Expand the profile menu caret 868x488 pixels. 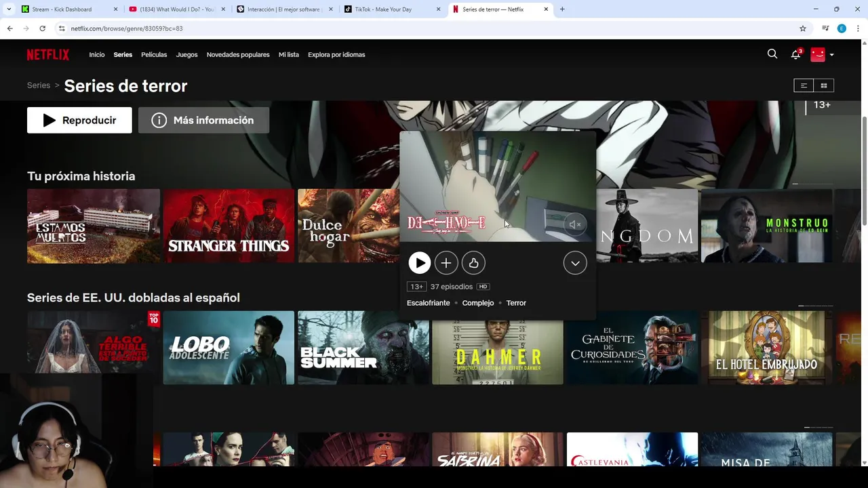click(832, 55)
